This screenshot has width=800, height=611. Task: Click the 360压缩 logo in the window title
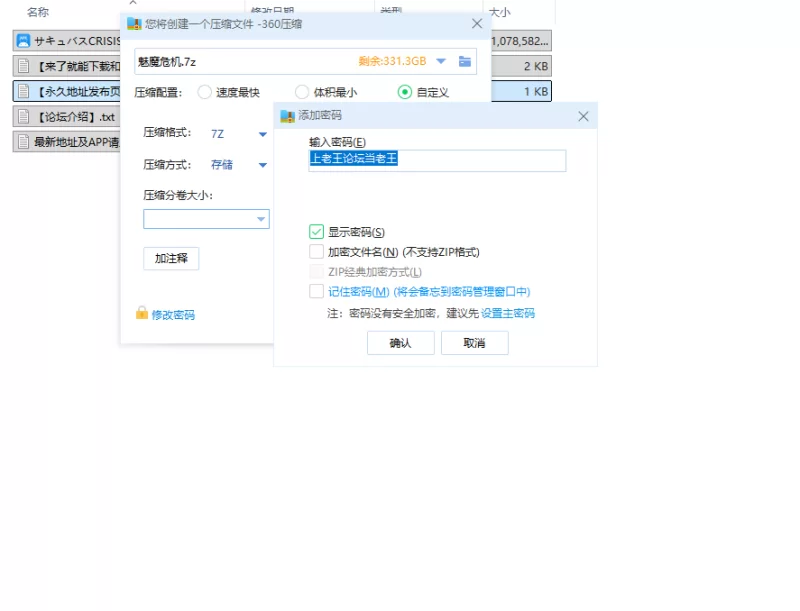134,23
